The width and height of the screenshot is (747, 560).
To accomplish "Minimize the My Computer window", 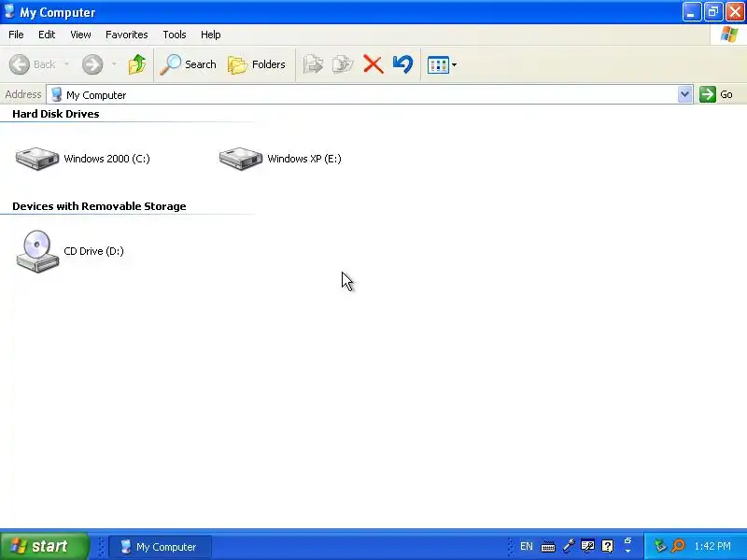I will tap(691, 12).
